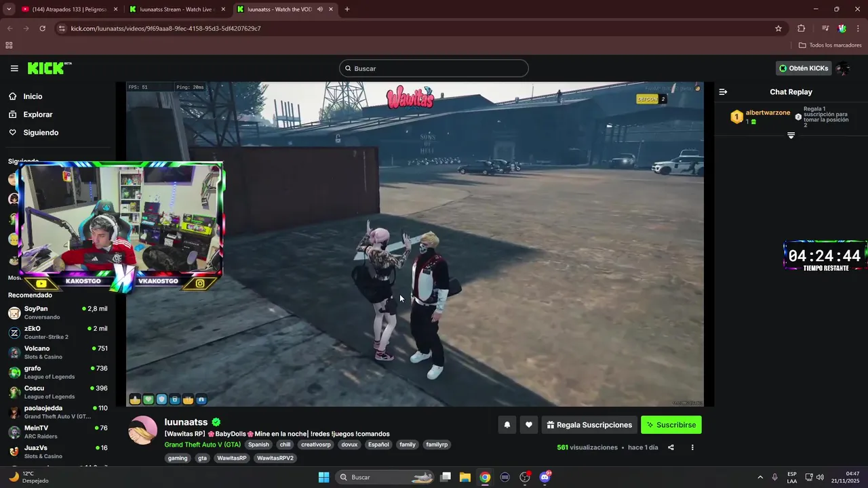This screenshot has height=488, width=868.
Task: Open Task View on the taskbar
Action: point(446,477)
